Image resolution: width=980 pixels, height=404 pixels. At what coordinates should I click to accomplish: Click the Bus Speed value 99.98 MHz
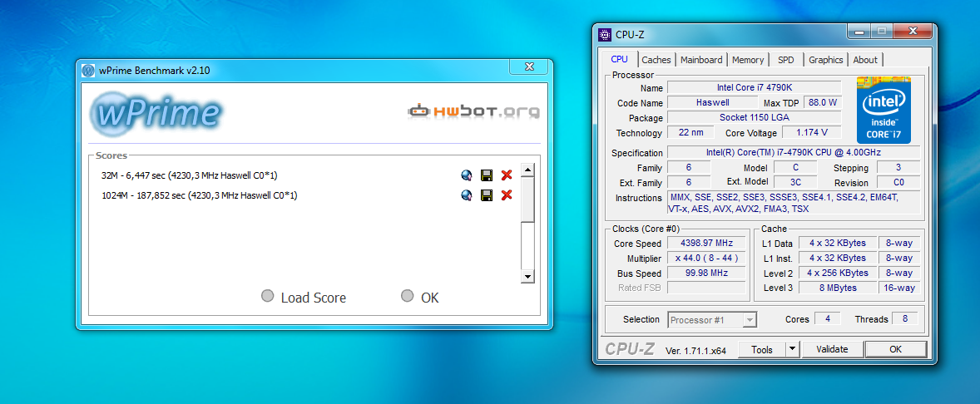(707, 273)
